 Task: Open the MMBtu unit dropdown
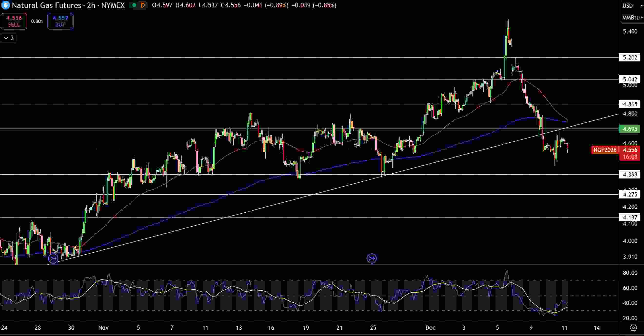[631, 18]
